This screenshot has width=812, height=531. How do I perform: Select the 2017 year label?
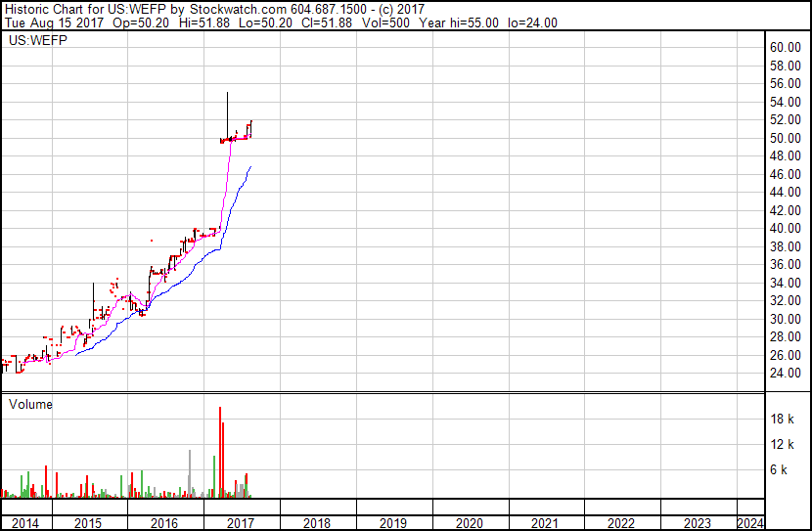tap(241, 523)
